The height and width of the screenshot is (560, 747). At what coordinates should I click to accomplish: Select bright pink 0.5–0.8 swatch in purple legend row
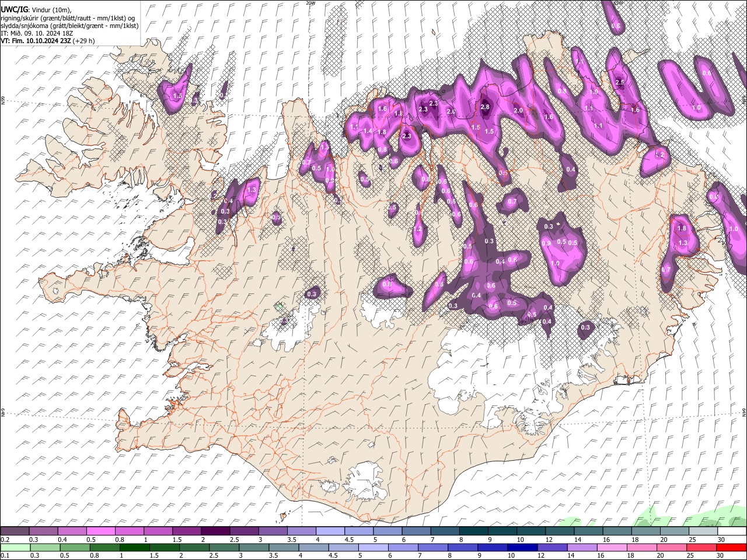coord(100,531)
